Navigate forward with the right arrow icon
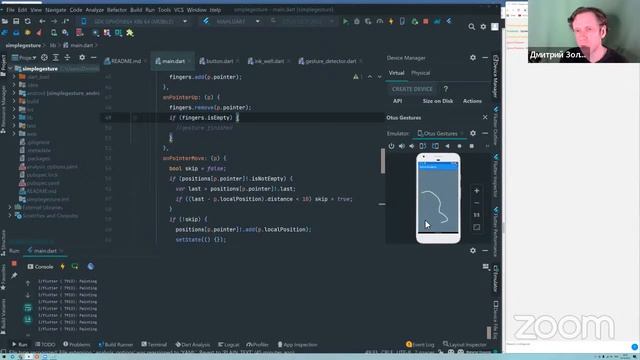Image resolution: width=640 pixels, height=360 pixels. point(54,21)
